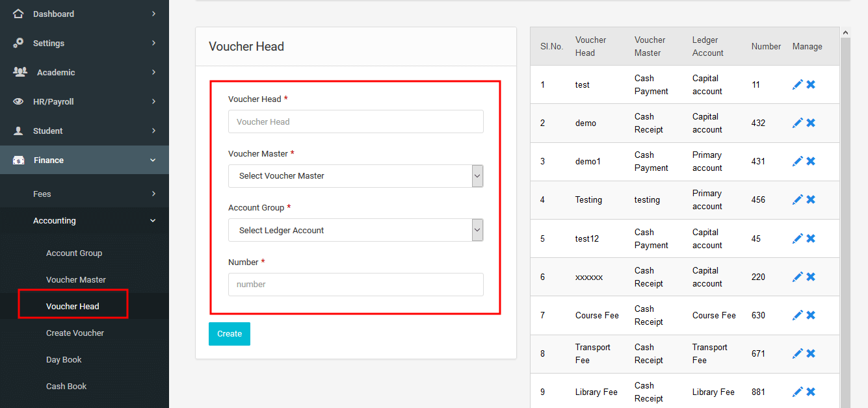This screenshot has height=408, width=868.
Task: Click the Finance money icon
Action: [x=19, y=160]
